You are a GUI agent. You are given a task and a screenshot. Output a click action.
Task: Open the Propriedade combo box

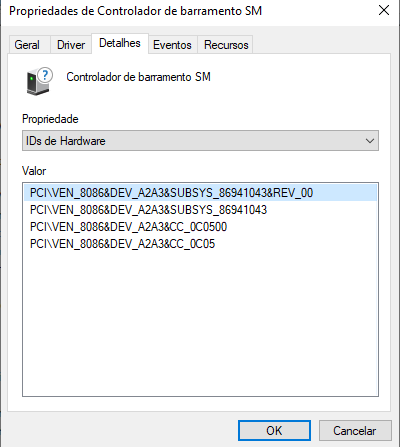[200, 141]
